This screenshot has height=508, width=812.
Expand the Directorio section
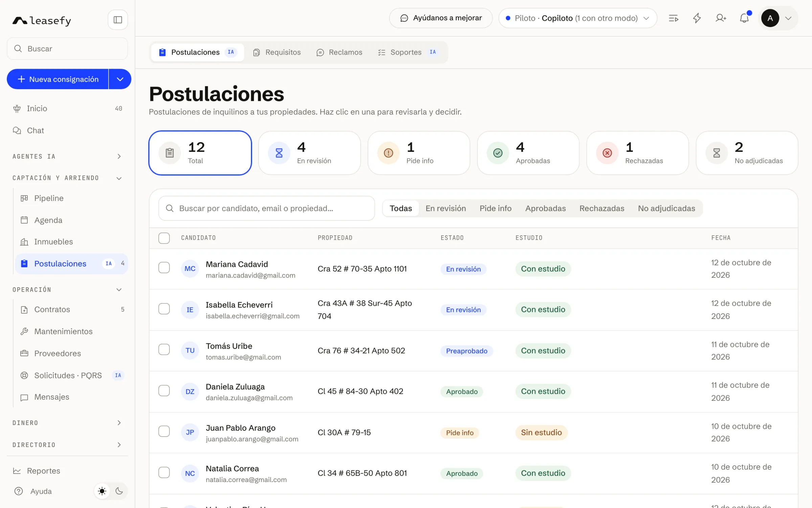pos(67,445)
